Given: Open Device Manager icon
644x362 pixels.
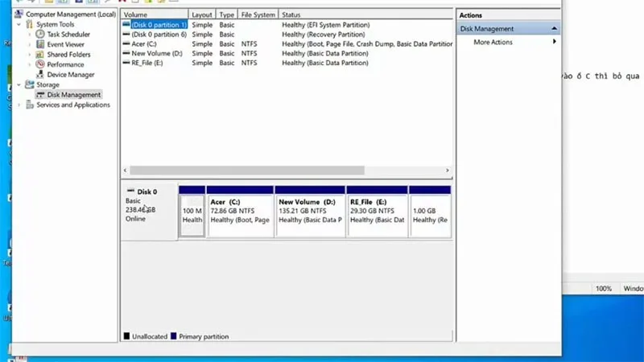Looking at the screenshot, I should pyautogui.click(x=39, y=74).
